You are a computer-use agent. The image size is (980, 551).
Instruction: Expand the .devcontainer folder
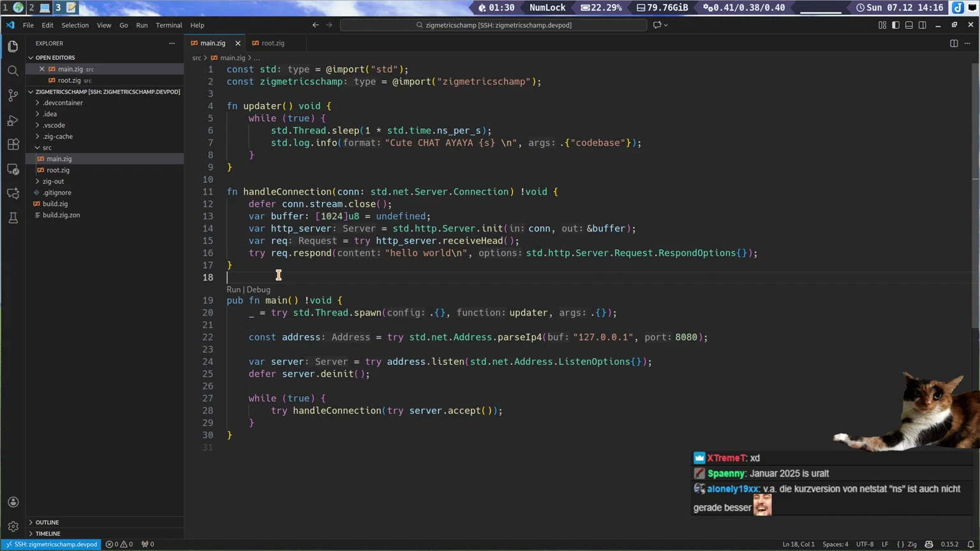pos(63,103)
